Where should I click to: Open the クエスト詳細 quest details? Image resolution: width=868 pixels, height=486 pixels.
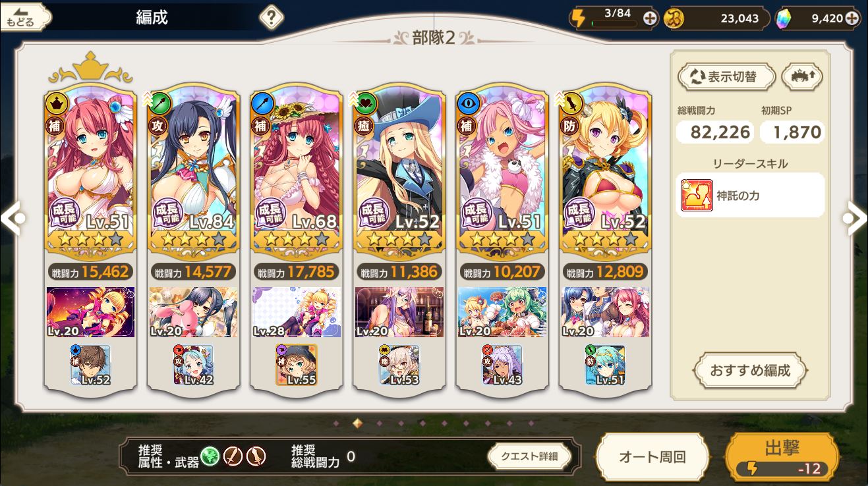(529, 456)
